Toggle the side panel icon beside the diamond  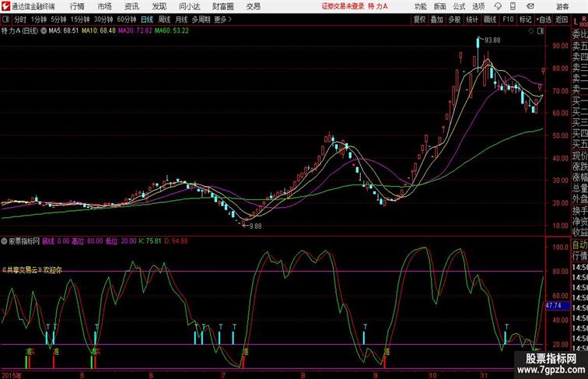540,31
